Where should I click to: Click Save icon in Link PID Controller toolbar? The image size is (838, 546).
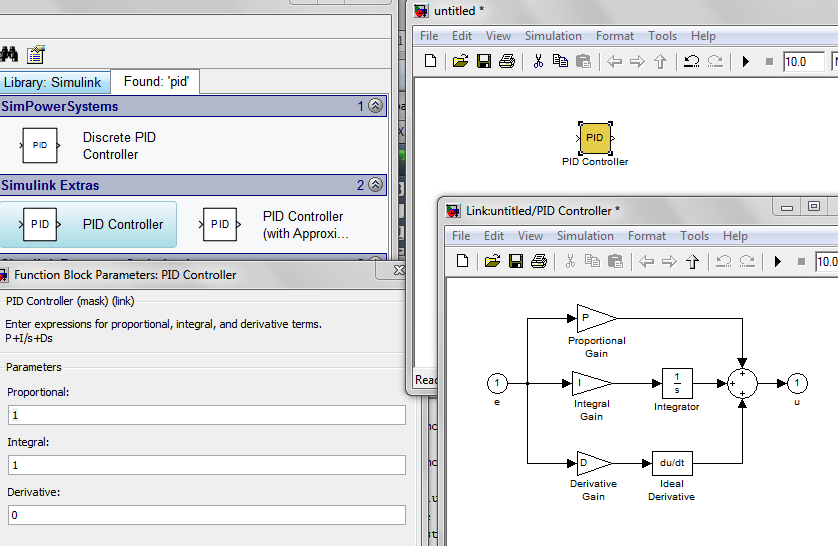[x=516, y=261]
